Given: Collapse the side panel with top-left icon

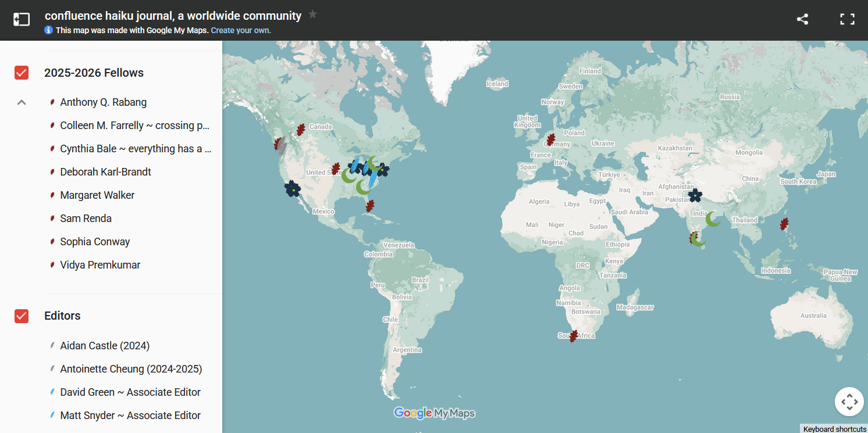Looking at the screenshot, I should click(22, 19).
